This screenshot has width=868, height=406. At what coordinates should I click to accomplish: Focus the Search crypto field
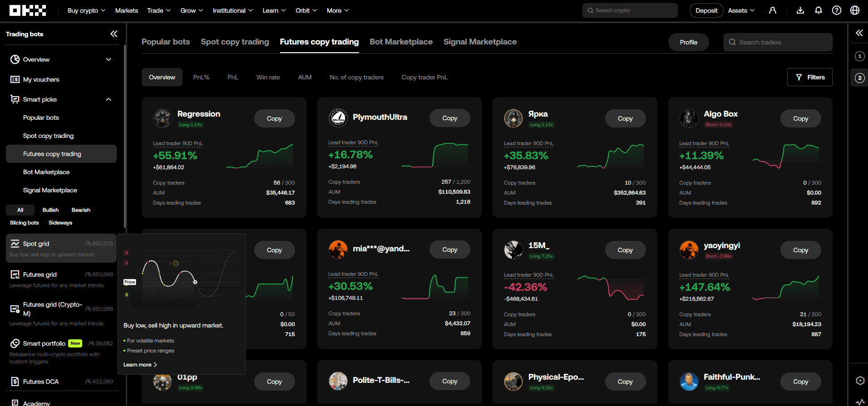pos(630,10)
